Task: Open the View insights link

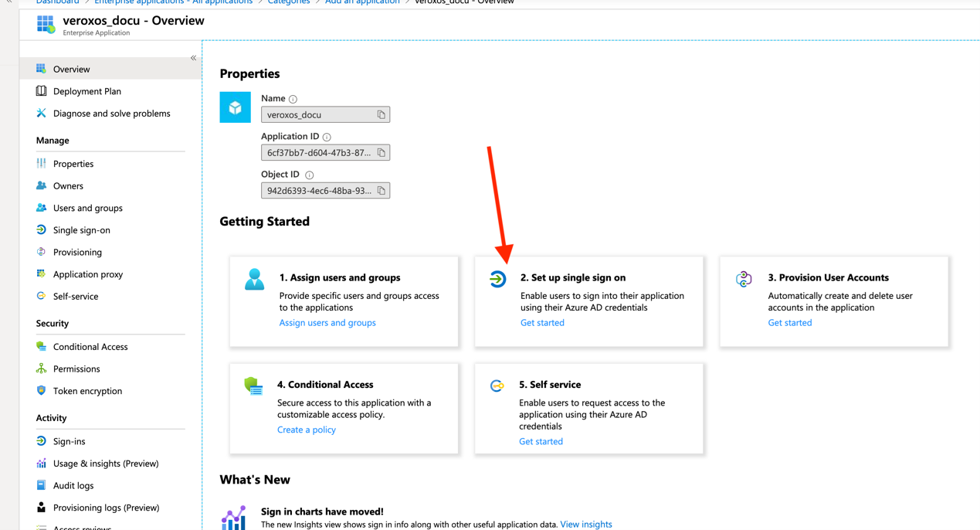Action: [x=586, y=525]
